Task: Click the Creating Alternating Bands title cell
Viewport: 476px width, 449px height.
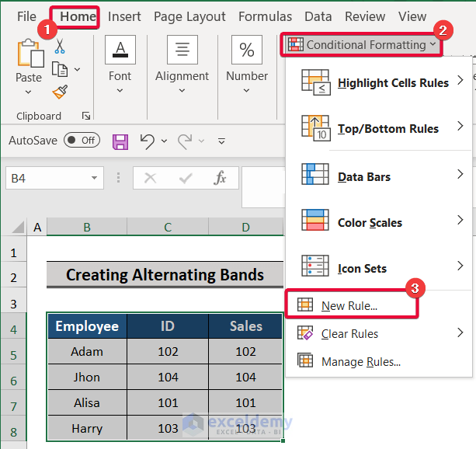Action: (165, 274)
